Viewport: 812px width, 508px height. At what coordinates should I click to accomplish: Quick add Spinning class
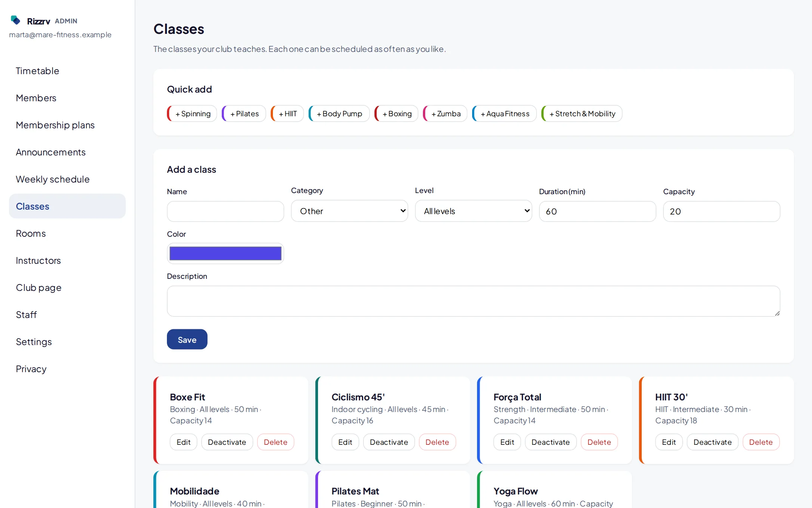(x=192, y=114)
